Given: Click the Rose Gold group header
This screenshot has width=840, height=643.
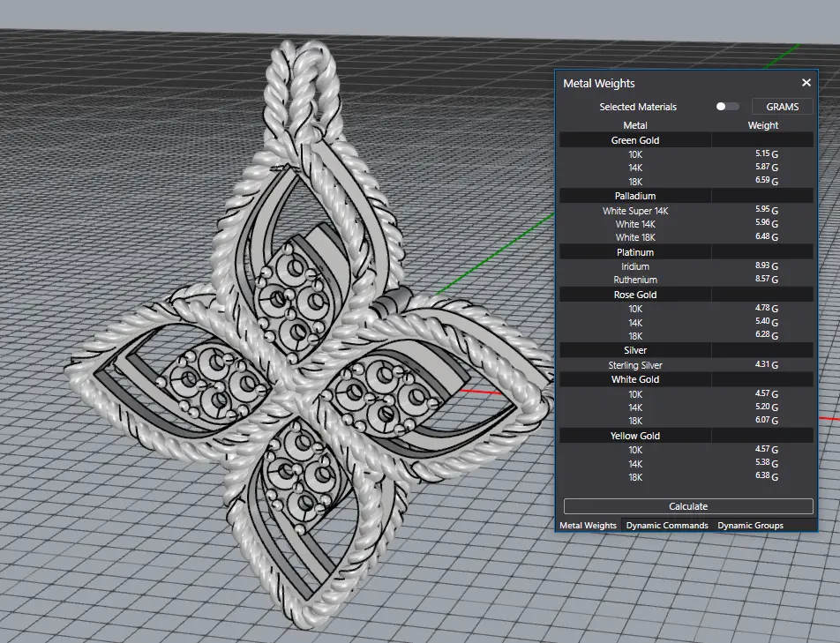Looking at the screenshot, I should 635,295.
